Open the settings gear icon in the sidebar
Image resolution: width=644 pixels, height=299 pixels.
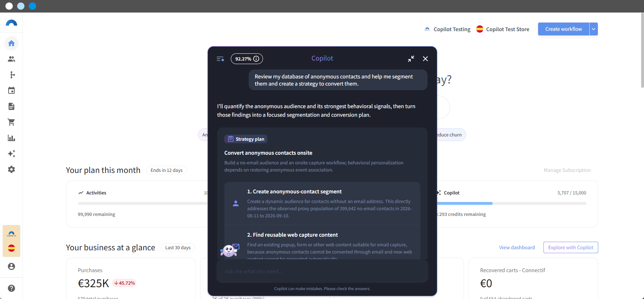(x=11, y=169)
